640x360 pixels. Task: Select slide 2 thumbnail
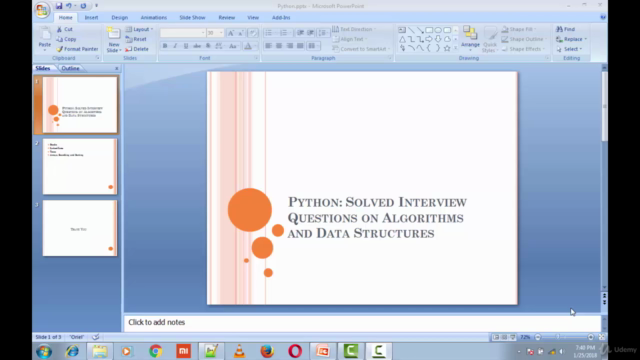coord(80,167)
